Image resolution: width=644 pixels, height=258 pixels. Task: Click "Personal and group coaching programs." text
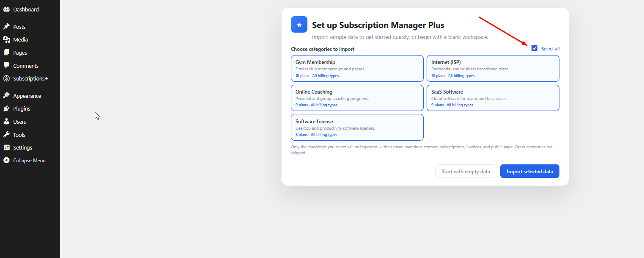coord(332,99)
